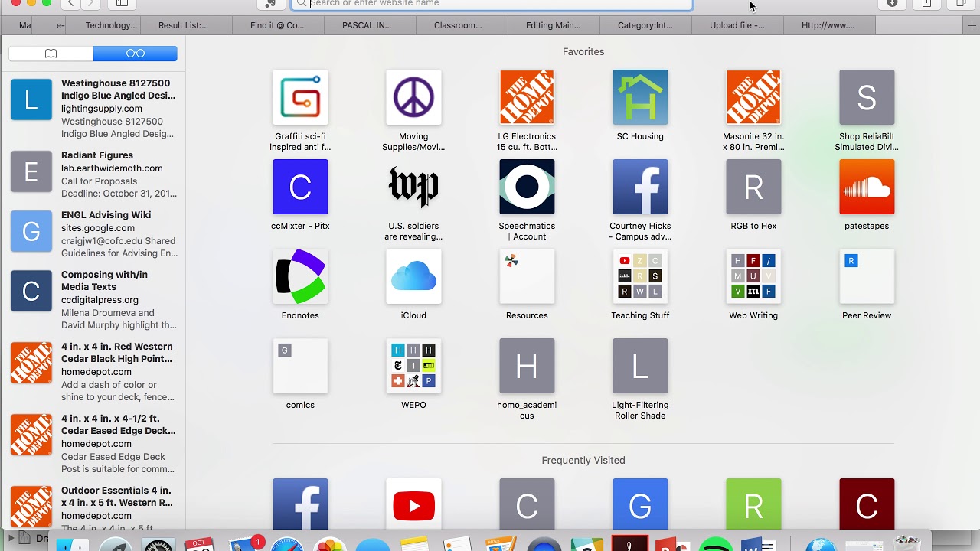
Task: Open the blue G site in Frequently Visited
Action: coord(640,504)
